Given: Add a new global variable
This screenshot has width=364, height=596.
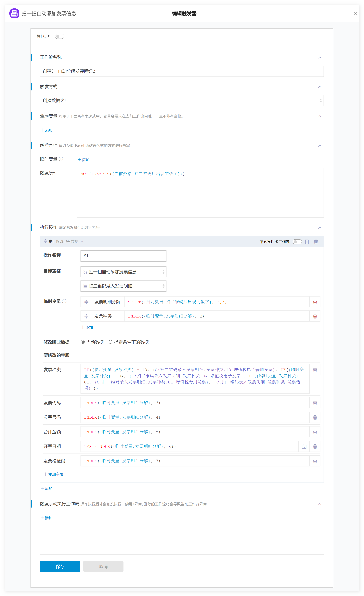Looking at the screenshot, I should click(x=46, y=130).
